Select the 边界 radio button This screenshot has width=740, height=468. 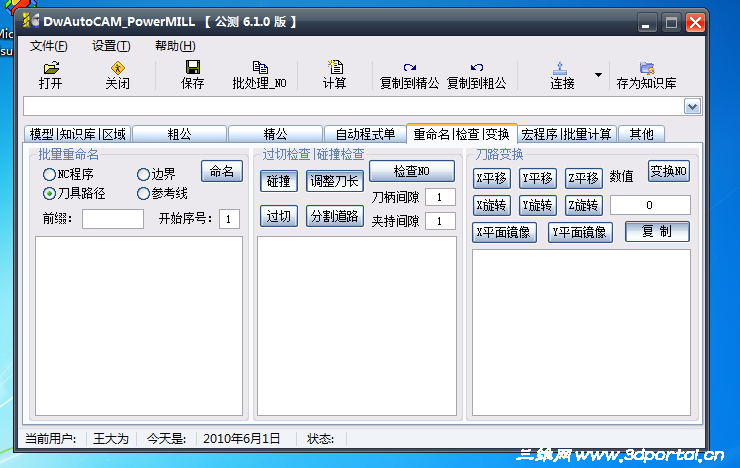143,175
